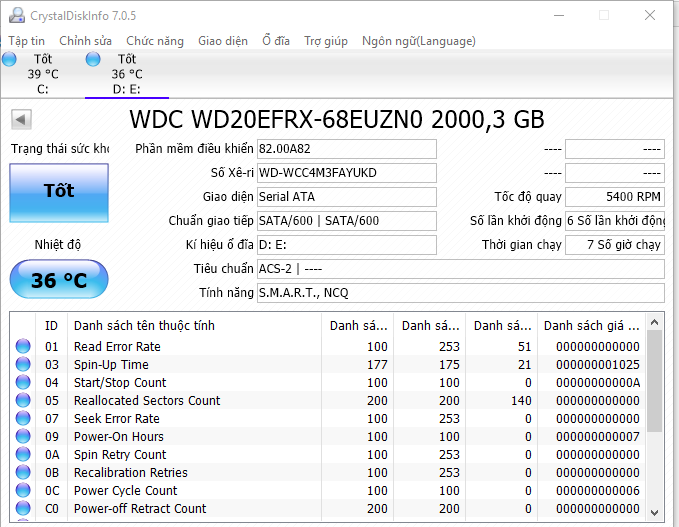Open the Ổ đĩa menu

point(276,41)
